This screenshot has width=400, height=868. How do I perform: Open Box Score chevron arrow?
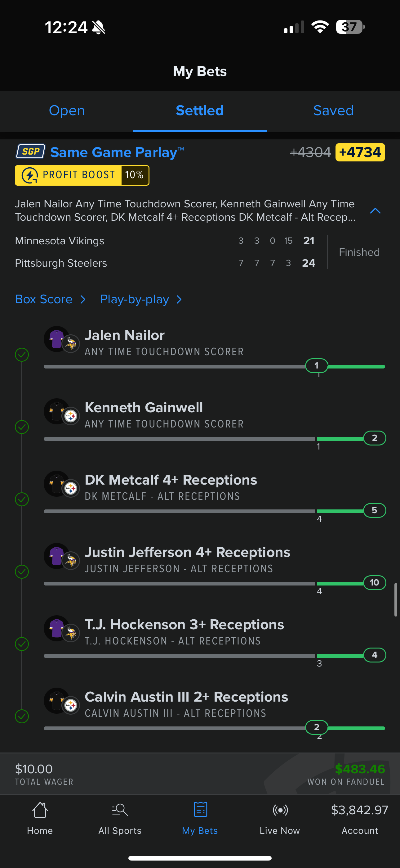(x=83, y=300)
